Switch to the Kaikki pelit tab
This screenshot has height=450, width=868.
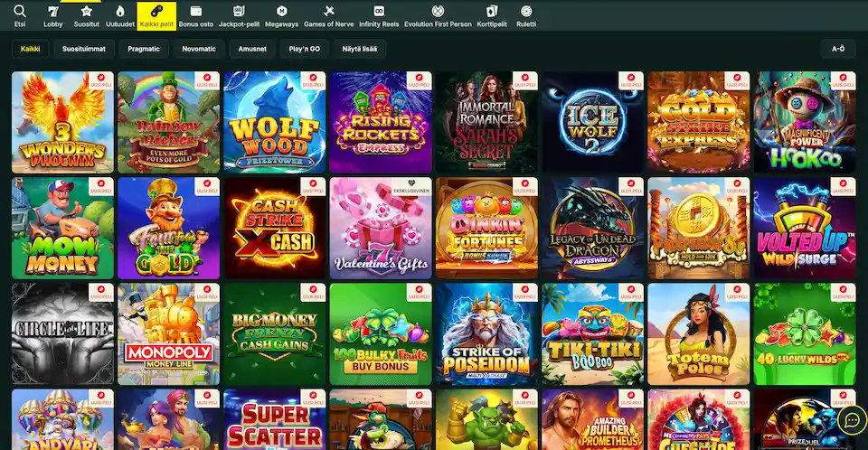pos(156,15)
